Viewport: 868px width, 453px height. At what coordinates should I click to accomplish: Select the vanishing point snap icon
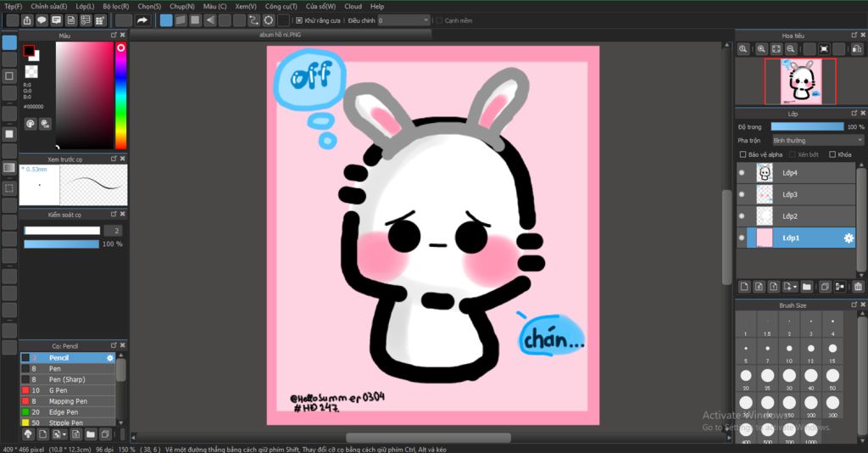[210, 20]
